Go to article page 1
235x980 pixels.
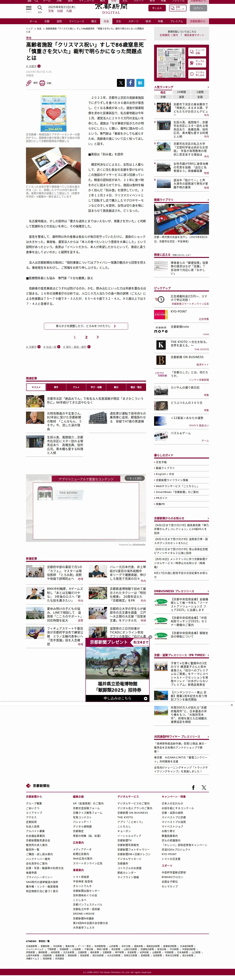(x=74, y=337)
